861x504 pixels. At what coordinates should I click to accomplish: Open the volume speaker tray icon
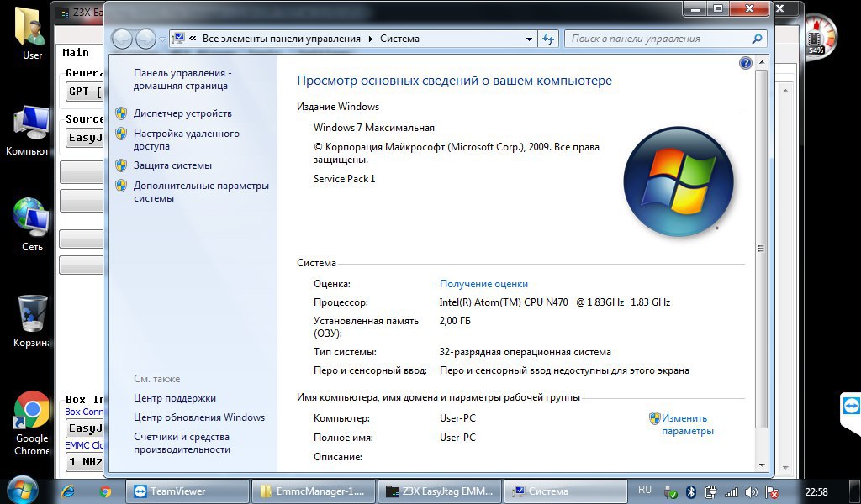(x=751, y=492)
